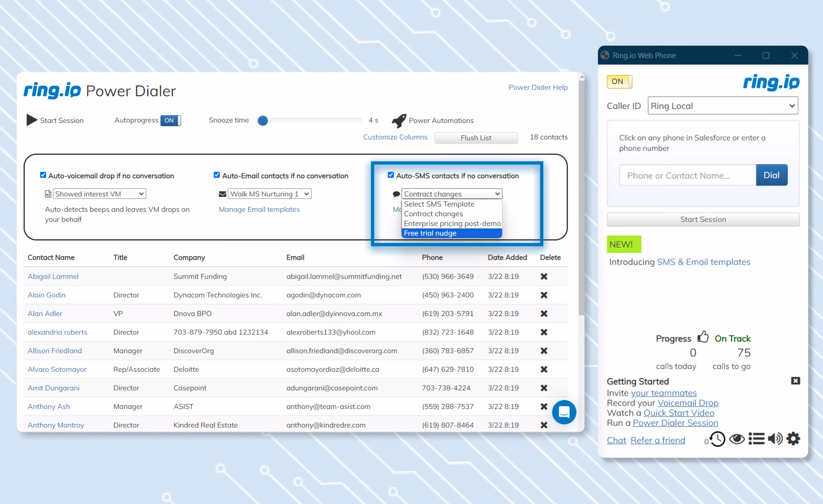Click the Dial button
This screenshot has width=823, height=504.
[x=771, y=175]
